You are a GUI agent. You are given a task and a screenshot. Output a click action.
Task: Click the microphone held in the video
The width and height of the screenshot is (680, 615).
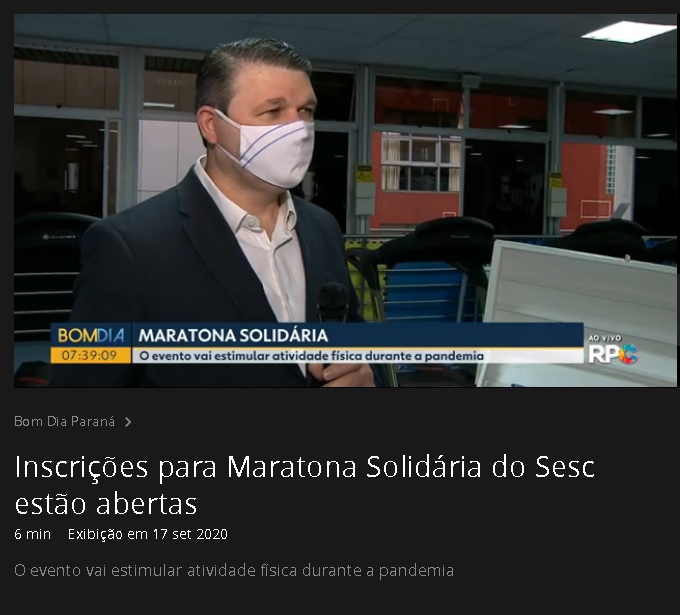tap(333, 304)
